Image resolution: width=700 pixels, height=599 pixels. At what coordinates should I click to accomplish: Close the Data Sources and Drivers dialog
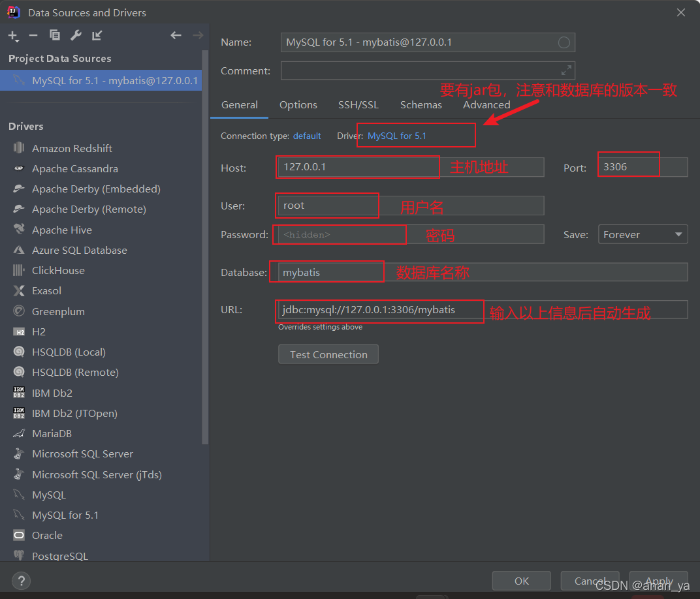pos(681,12)
